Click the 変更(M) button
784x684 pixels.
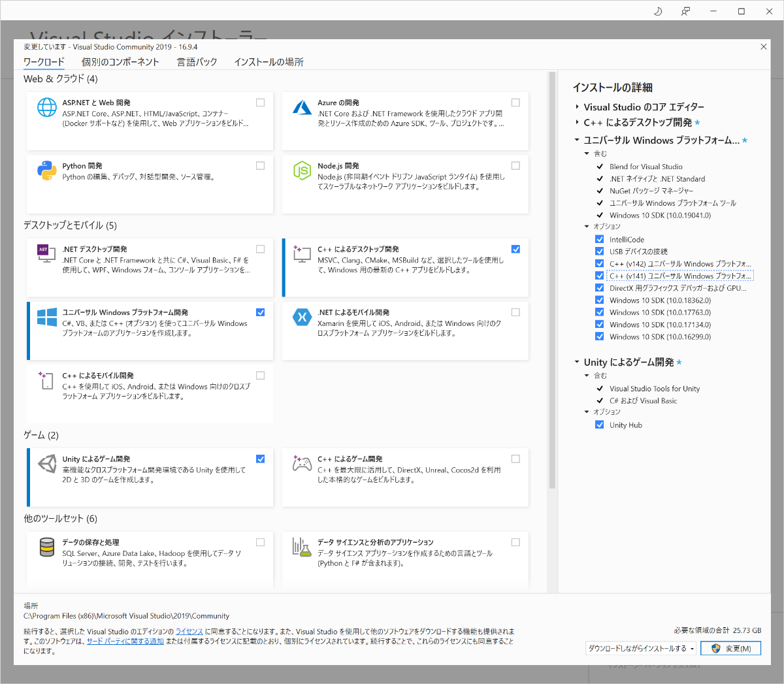730,648
